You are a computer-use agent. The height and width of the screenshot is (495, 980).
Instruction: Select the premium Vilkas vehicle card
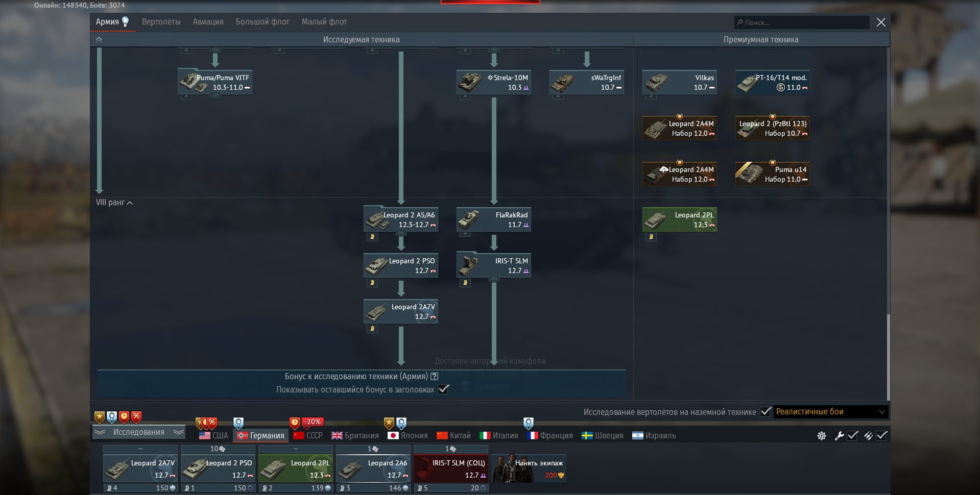(x=680, y=82)
